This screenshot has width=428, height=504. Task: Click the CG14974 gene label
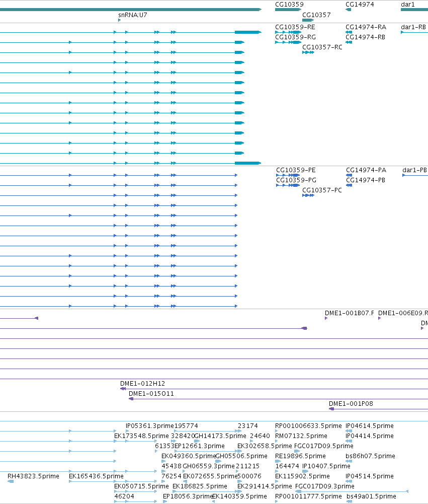(x=360, y=5)
